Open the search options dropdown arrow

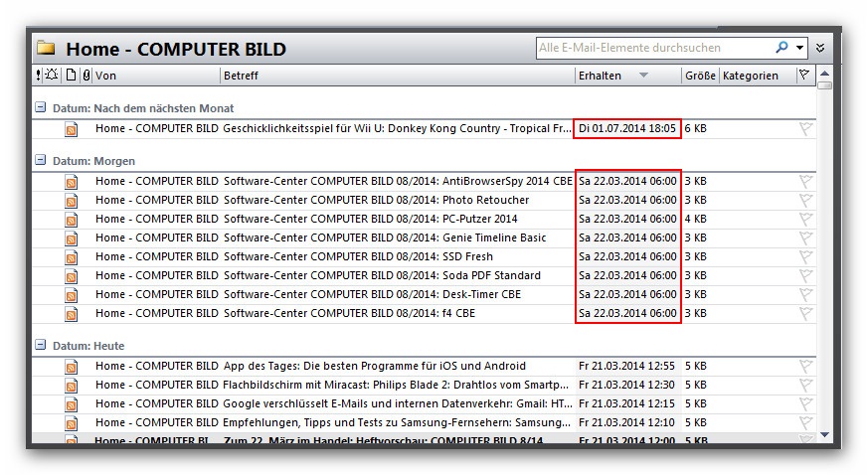(798, 48)
